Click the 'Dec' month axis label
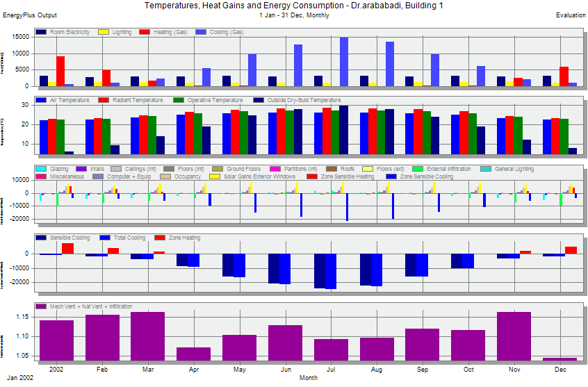 [560, 370]
